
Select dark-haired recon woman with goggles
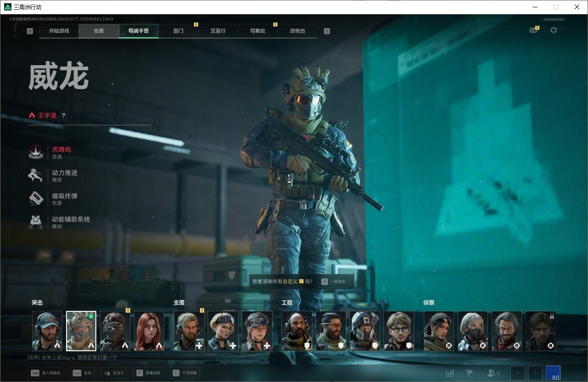coord(439,331)
